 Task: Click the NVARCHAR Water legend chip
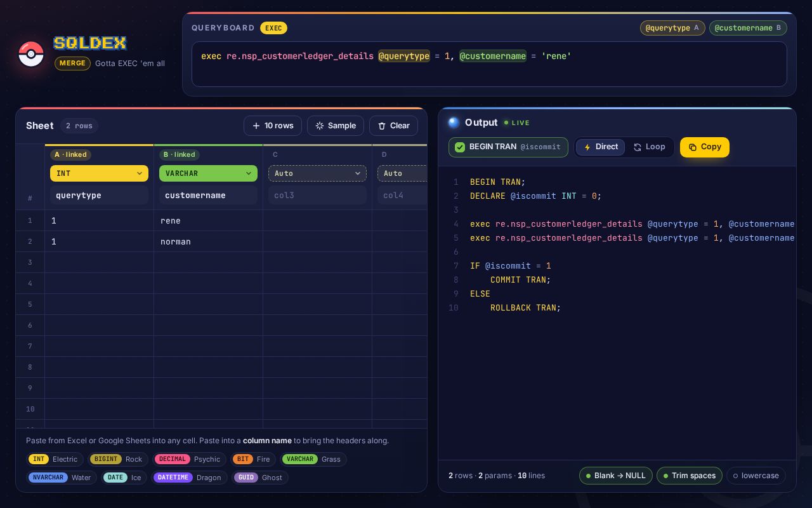tap(62, 478)
